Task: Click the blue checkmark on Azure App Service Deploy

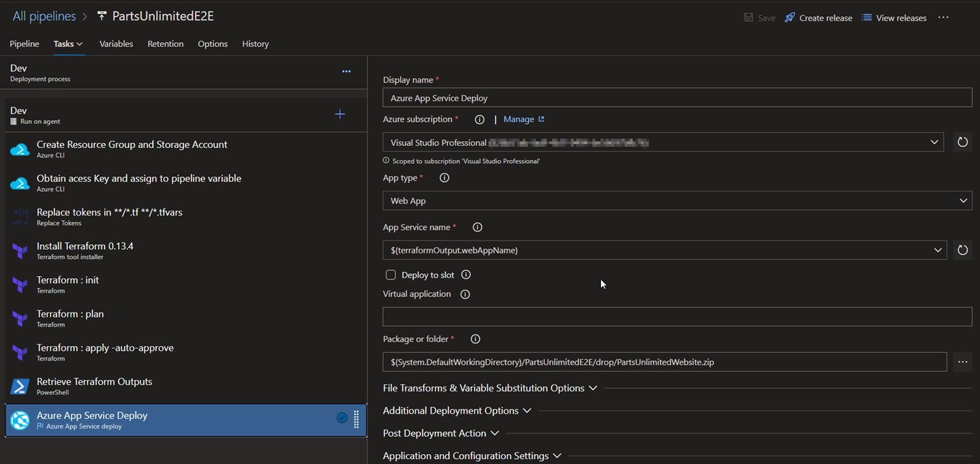Action: [x=342, y=418]
